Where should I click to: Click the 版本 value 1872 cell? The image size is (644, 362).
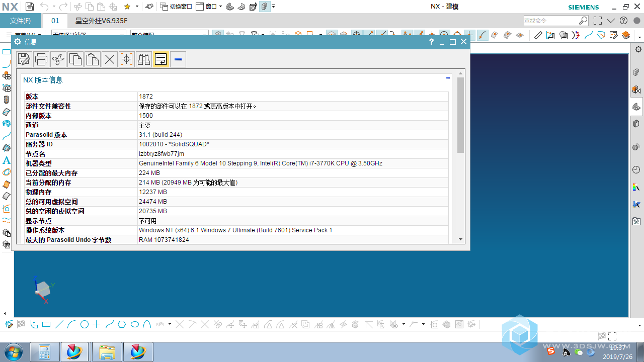tap(292, 97)
